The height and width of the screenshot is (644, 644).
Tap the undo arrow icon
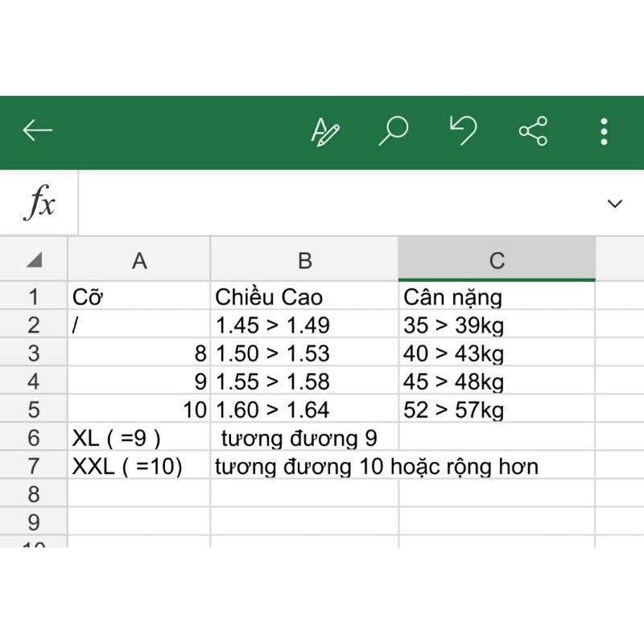[463, 130]
